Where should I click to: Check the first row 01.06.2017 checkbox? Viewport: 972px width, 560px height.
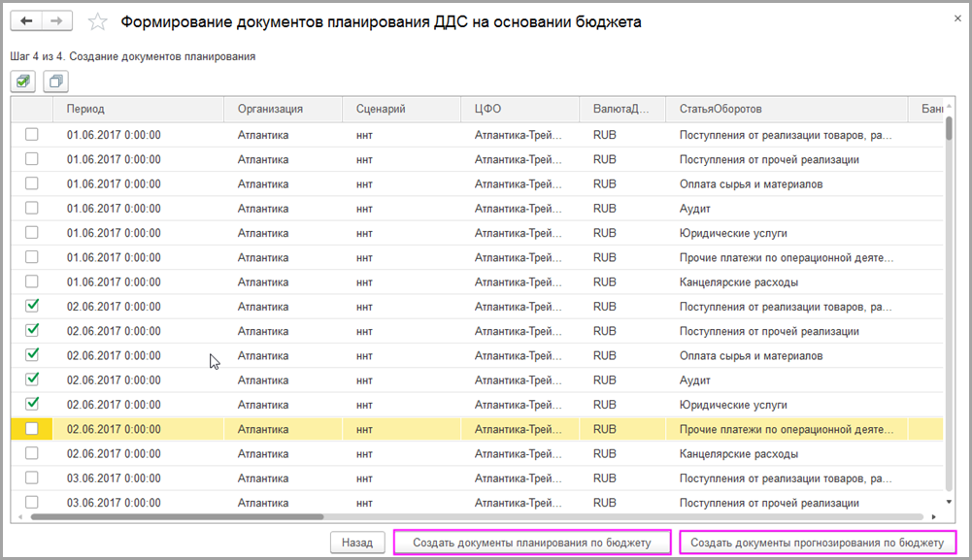pyautogui.click(x=32, y=135)
